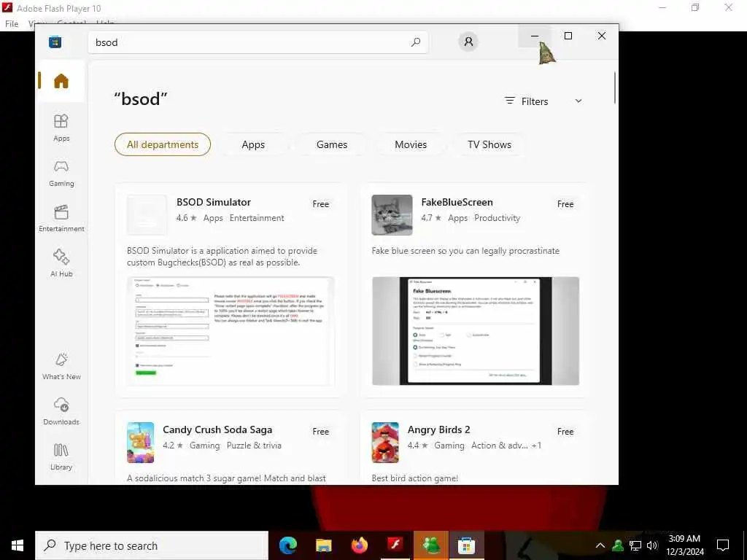This screenshot has width=747, height=560.
Task: Click Free price on Candy Crush Soda Saga
Action: tap(321, 432)
